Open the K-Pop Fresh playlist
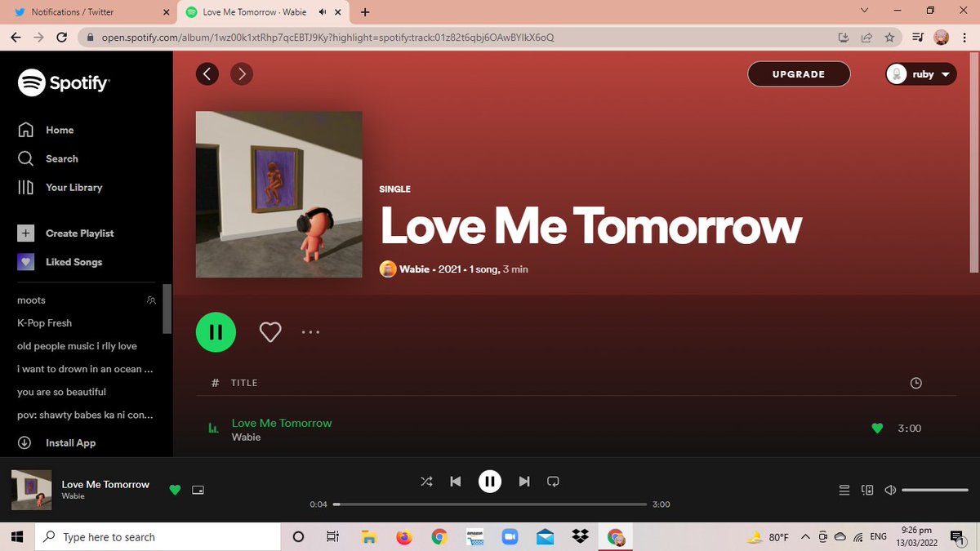Image resolution: width=980 pixels, height=551 pixels. (x=45, y=323)
